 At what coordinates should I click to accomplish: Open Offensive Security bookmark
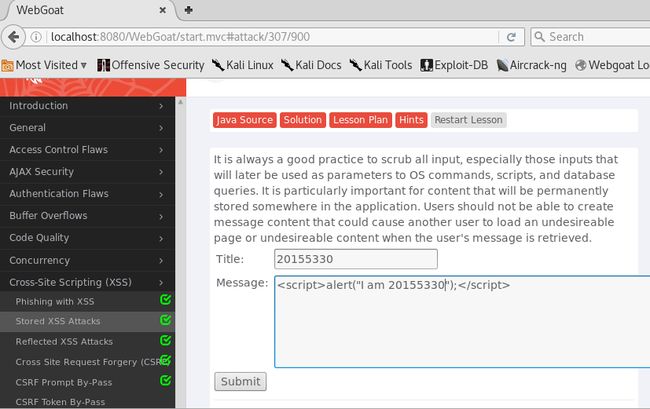(x=150, y=65)
